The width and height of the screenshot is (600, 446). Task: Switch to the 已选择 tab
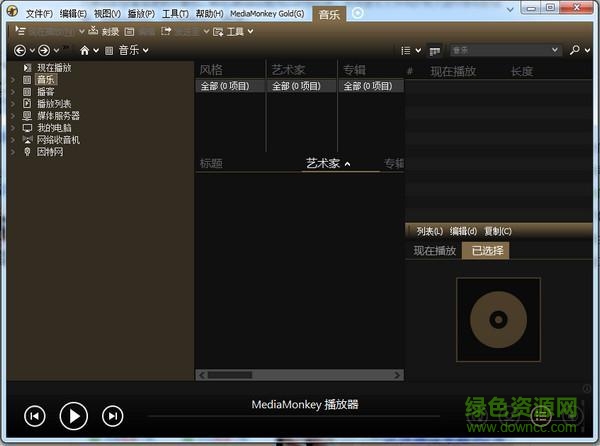coord(487,250)
